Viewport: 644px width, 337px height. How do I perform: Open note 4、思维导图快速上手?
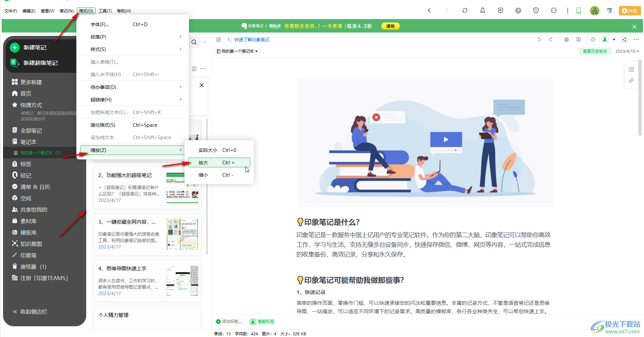[147, 281]
